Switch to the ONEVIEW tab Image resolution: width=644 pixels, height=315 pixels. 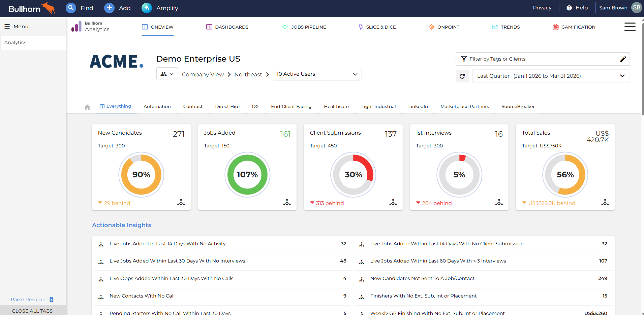pyautogui.click(x=158, y=27)
